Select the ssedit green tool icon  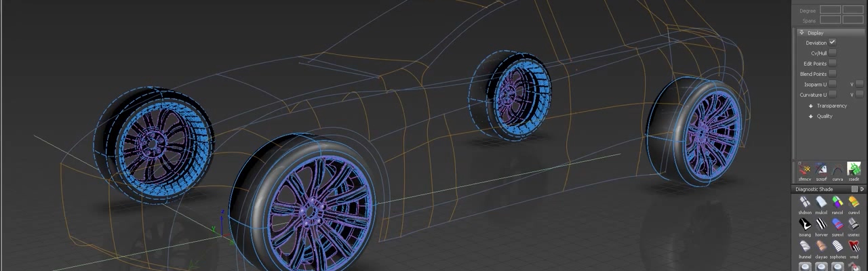tap(854, 169)
